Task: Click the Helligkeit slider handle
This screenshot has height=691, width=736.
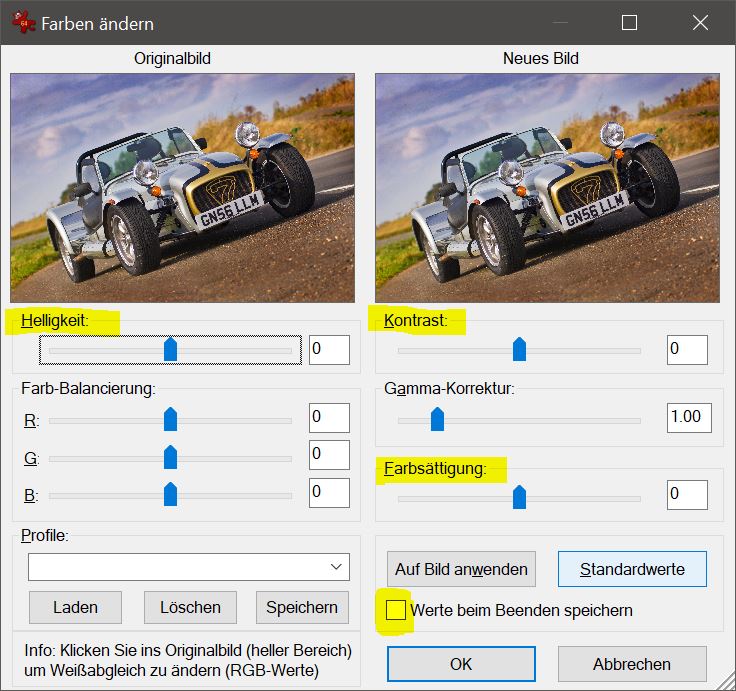Action: pos(170,349)
